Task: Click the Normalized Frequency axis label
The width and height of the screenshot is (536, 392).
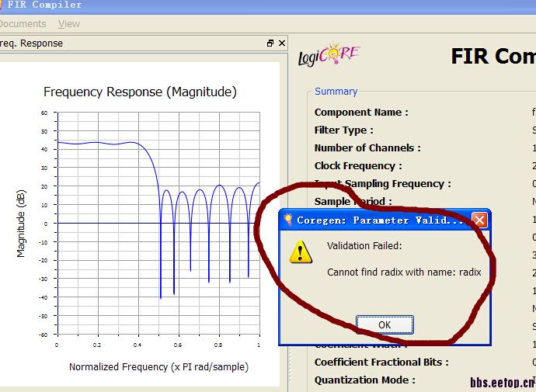Action: point(158,367)
